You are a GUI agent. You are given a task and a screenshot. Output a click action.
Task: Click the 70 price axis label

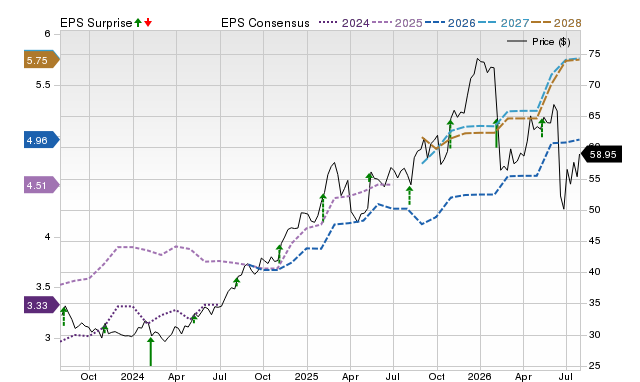click(x=594, y=85)
